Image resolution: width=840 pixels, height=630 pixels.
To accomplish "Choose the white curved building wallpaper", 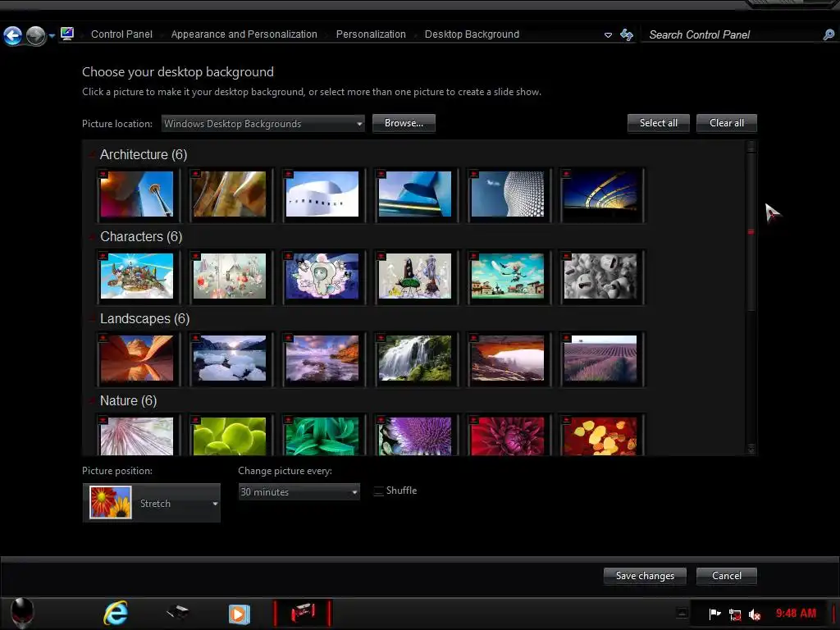I will (x=322, y=194).
